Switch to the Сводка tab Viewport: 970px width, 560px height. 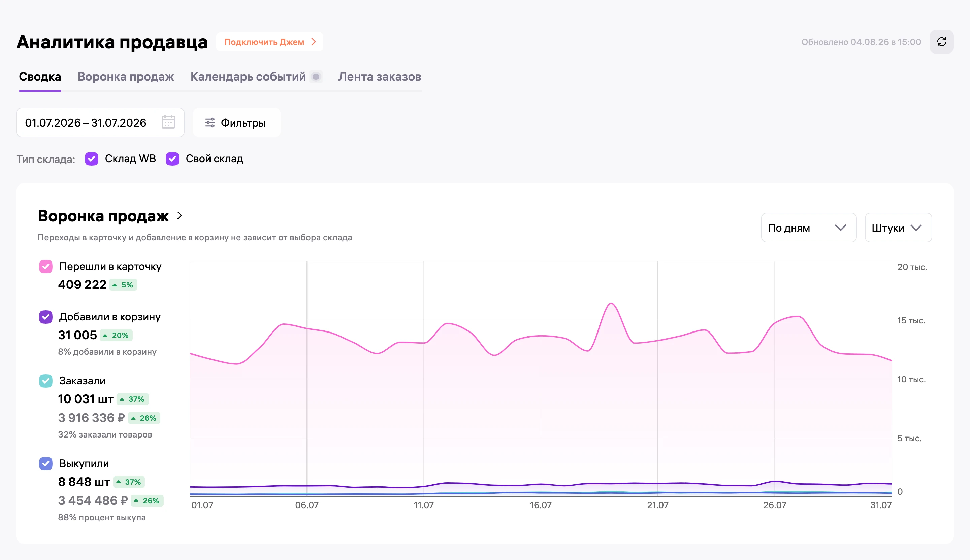(x=40, y=76)
